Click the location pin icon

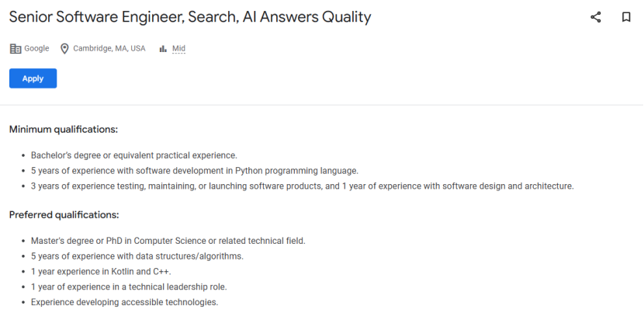pos(64,48)
